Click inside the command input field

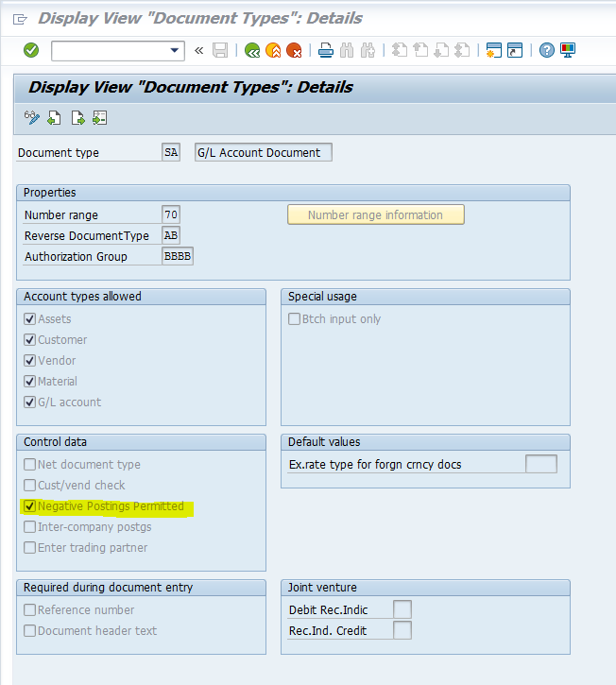(111, 51)
